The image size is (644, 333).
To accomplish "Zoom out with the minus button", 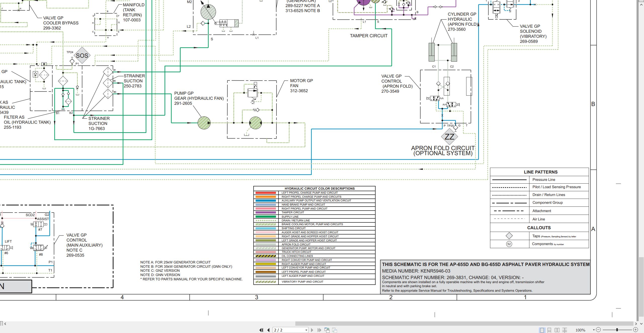I will (598, 330).
